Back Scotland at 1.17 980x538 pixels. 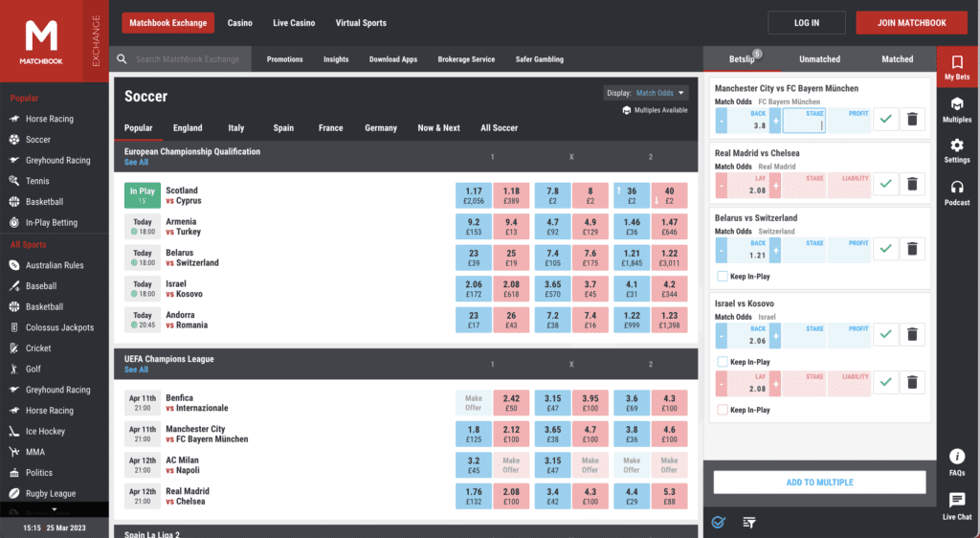click(x=474, y=195)
